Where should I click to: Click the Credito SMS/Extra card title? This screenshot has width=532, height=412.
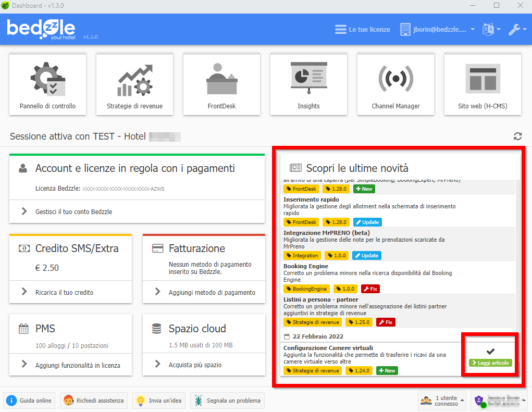(77, 248)
